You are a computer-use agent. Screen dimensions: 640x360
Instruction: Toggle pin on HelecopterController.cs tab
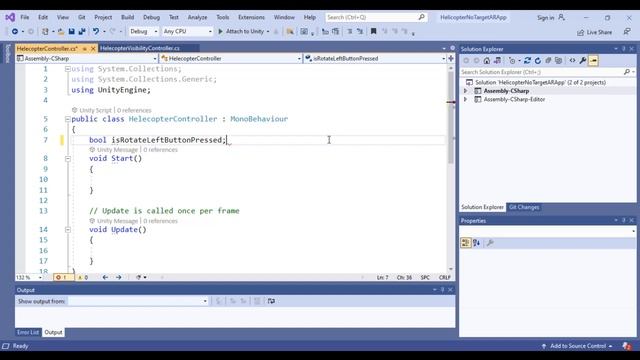85,49
